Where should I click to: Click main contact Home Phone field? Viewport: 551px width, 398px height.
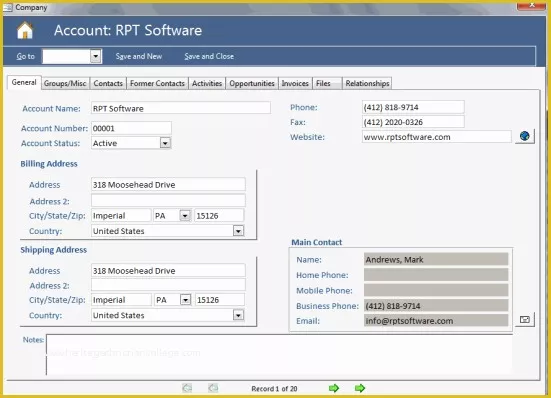[x=436, y=275]
